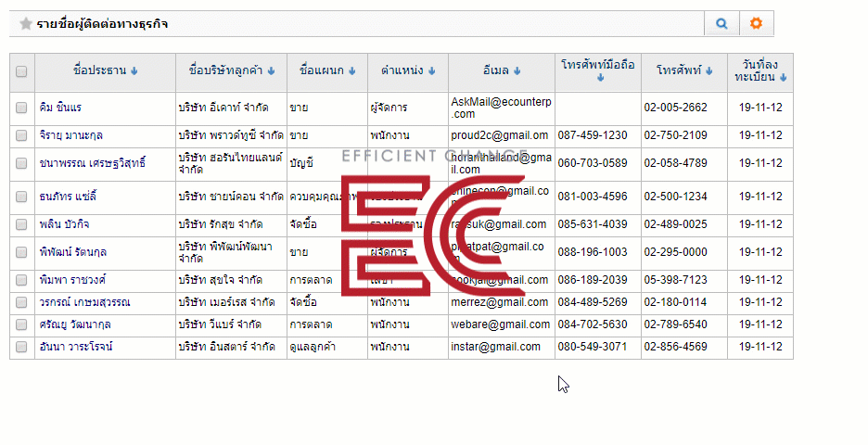This screenshot has width=868, height=445.
Task: Sort by โทรศัพท์มือถือ arrow icon
Action: click(601, 78)
